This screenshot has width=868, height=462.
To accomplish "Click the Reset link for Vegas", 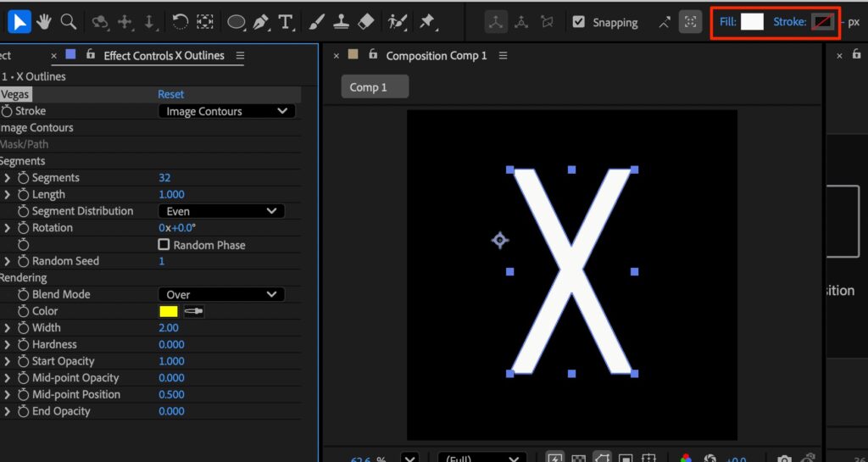I will [170, 94].
